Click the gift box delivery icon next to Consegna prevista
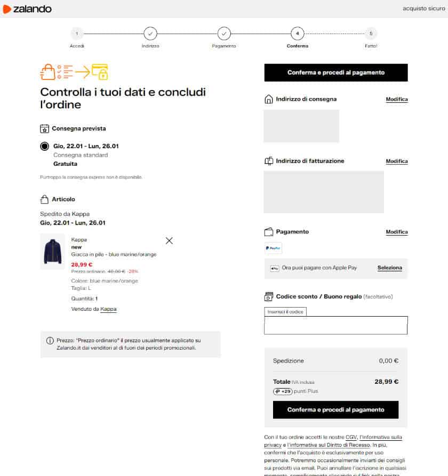 (x=44, y=128)
